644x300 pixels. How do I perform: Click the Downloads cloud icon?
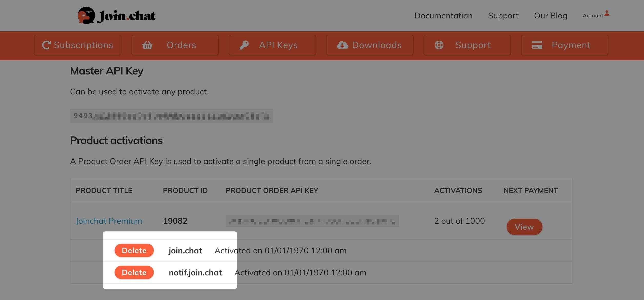343,45
